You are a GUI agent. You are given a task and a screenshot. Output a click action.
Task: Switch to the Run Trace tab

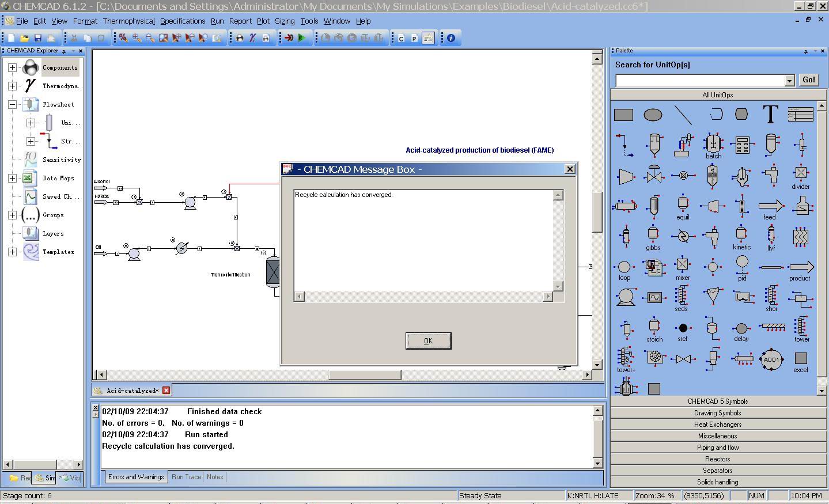[186, 477]
